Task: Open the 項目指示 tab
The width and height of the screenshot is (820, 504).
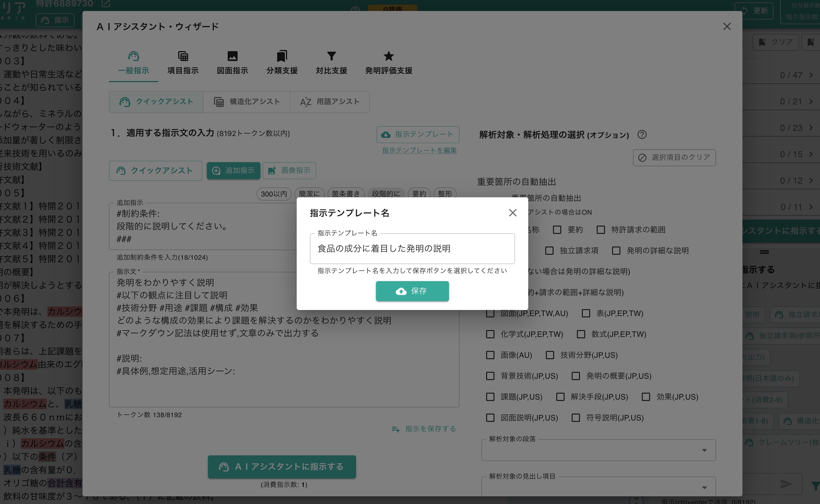Action: pyautogui.click(x=183, y=63)
